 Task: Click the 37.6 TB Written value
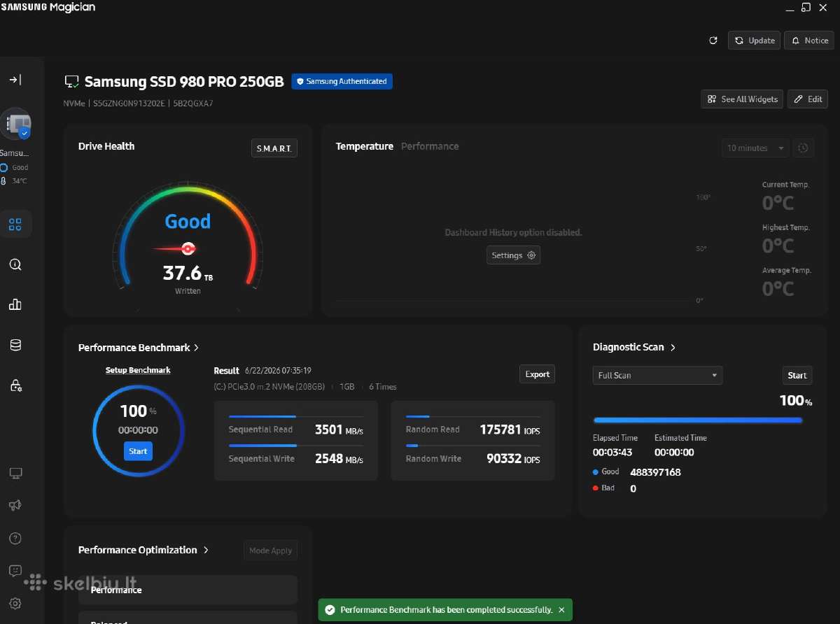[188, 273]
